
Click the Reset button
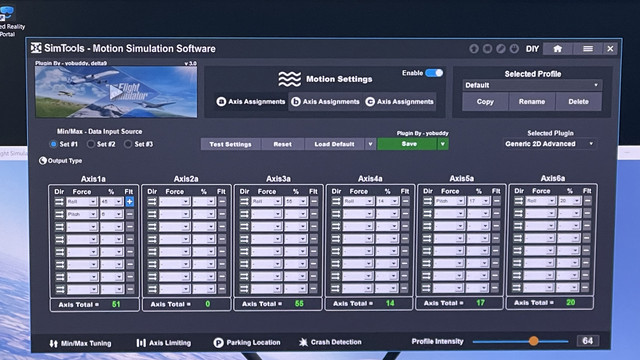click(x=282, y=144)
